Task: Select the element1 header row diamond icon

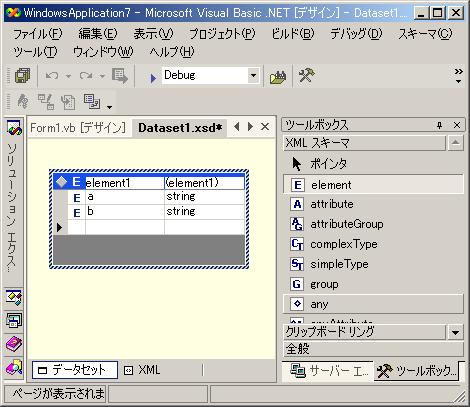Action: [x=61, y=182]
